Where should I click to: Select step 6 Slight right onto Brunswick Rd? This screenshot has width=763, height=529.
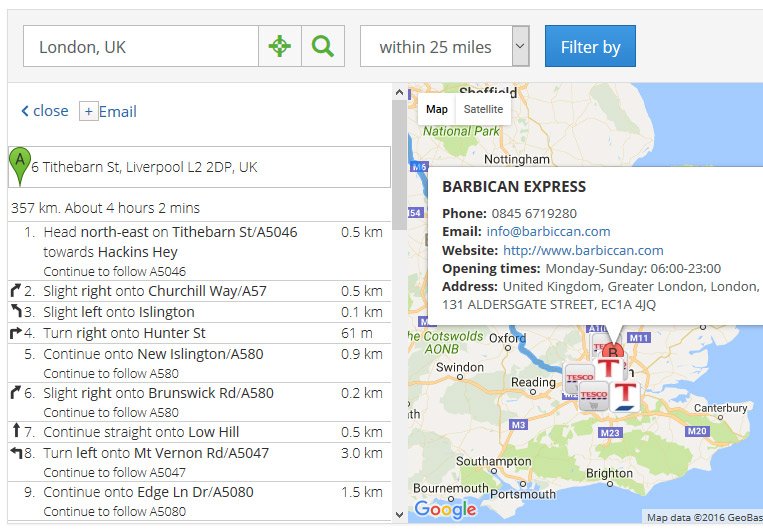(x=200, y=402)
